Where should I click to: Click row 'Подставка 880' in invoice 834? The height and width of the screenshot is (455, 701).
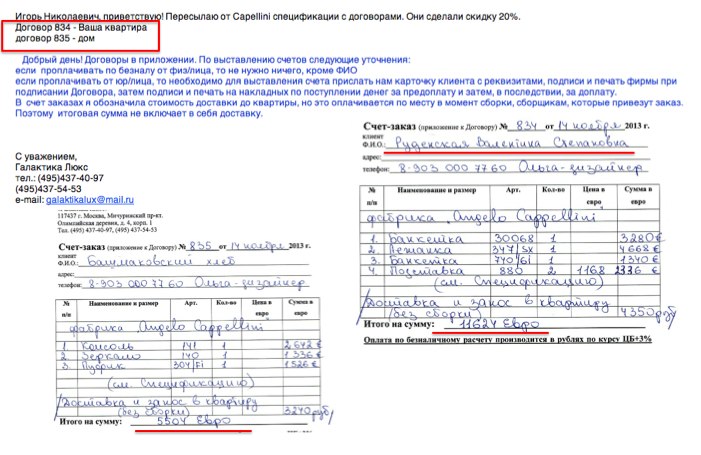pyautogui.click(x=510, y=270)
